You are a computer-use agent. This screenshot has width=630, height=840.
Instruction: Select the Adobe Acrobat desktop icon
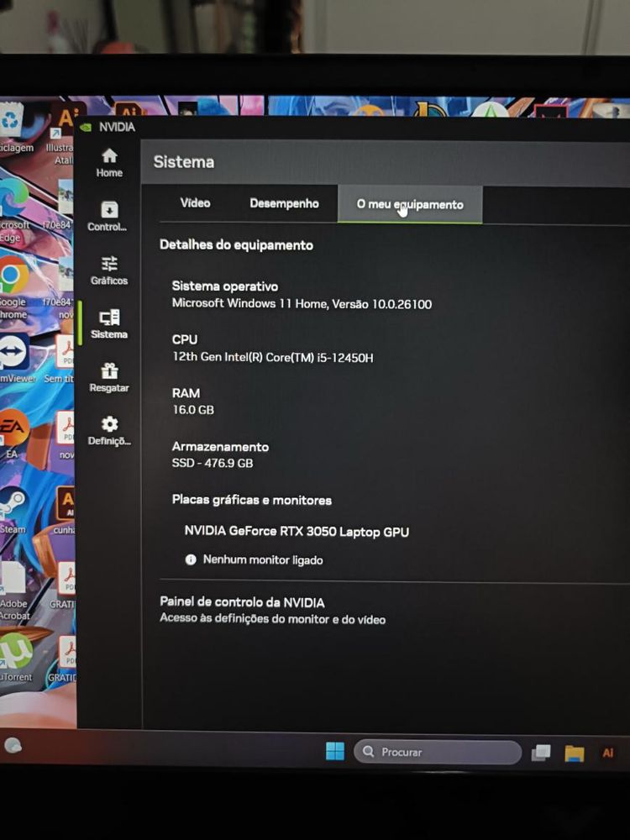14,591
